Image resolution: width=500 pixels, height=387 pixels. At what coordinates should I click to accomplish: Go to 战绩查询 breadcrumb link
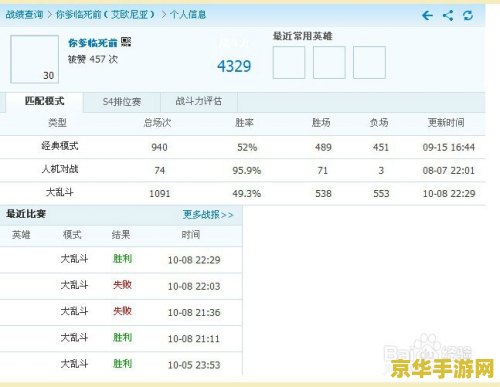pos(24,15)
